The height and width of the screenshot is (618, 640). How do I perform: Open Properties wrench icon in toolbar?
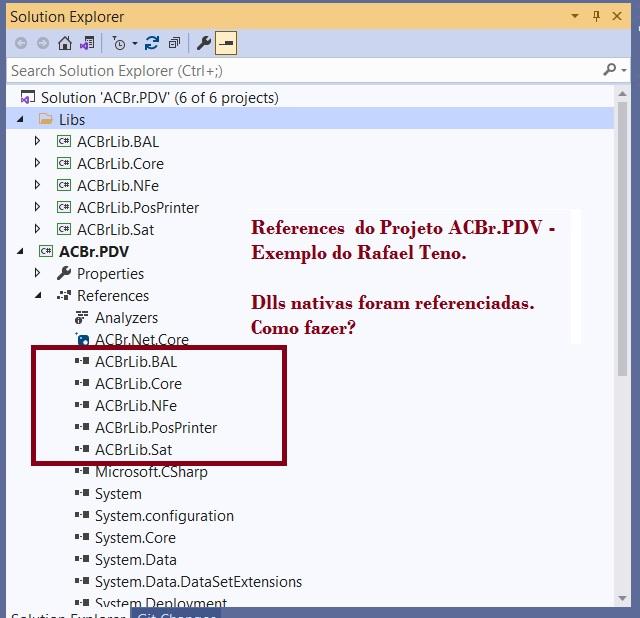pyautogui.click(x=204, y=43)
